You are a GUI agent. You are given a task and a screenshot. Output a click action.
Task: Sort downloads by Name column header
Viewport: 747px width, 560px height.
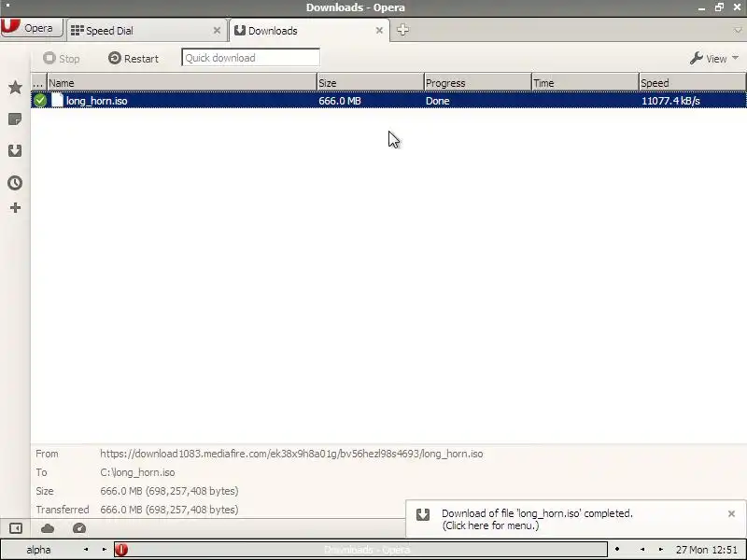click(x=182, y=82)
